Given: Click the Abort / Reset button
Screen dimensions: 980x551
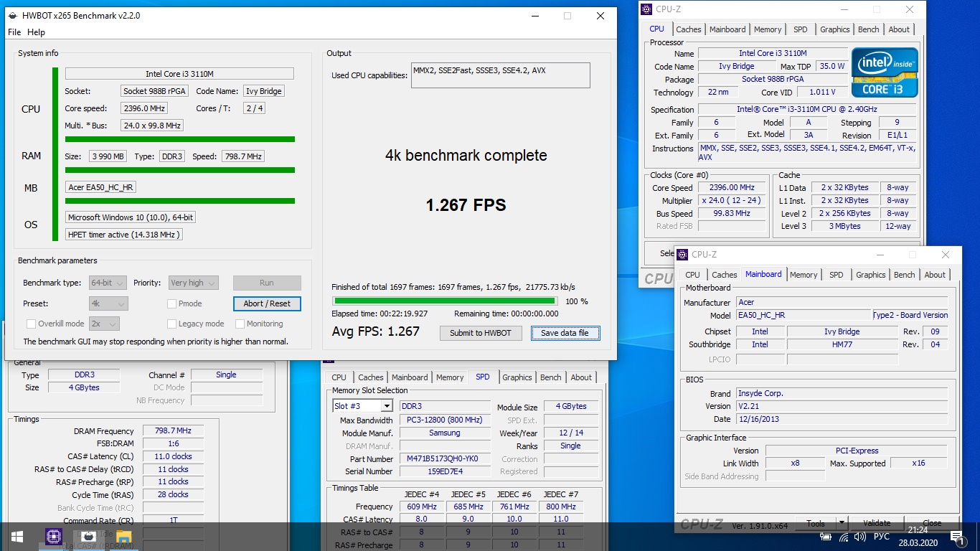Looking at the screenshot, I should click(x=267, y=303).
